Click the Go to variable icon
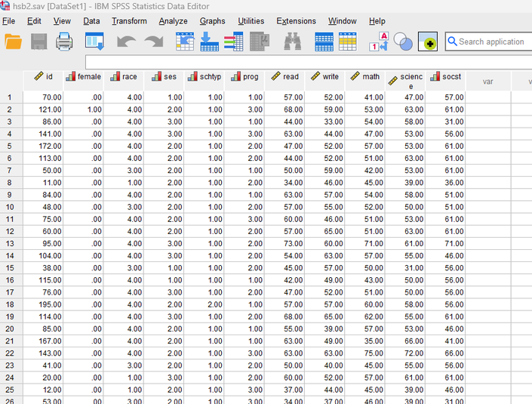The image size is (532, 404). (x=210, y=42)
